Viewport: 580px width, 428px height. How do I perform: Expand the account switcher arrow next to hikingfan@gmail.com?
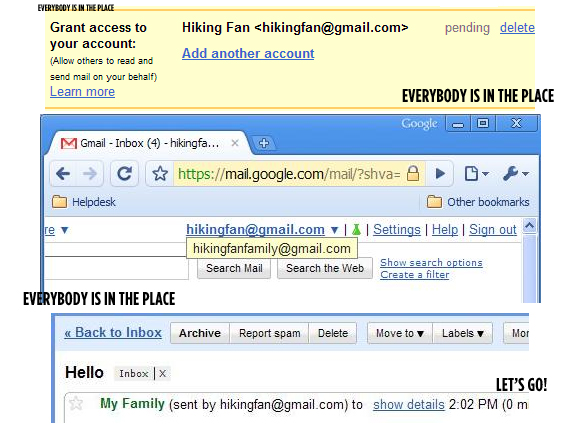[x=335, y=230]
